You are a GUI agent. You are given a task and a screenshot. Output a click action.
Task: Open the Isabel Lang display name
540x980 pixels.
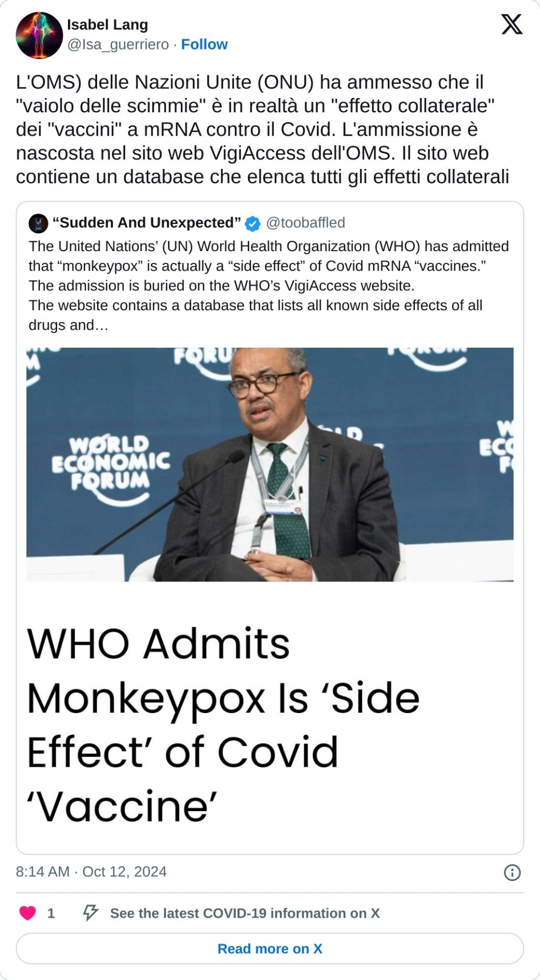[x=107, y=24]
